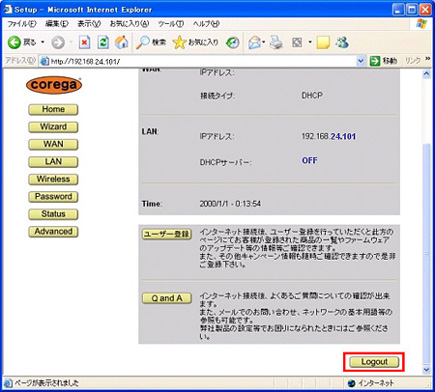
Task: Open the Wireless settings page
Action: [x=53, y=179]
